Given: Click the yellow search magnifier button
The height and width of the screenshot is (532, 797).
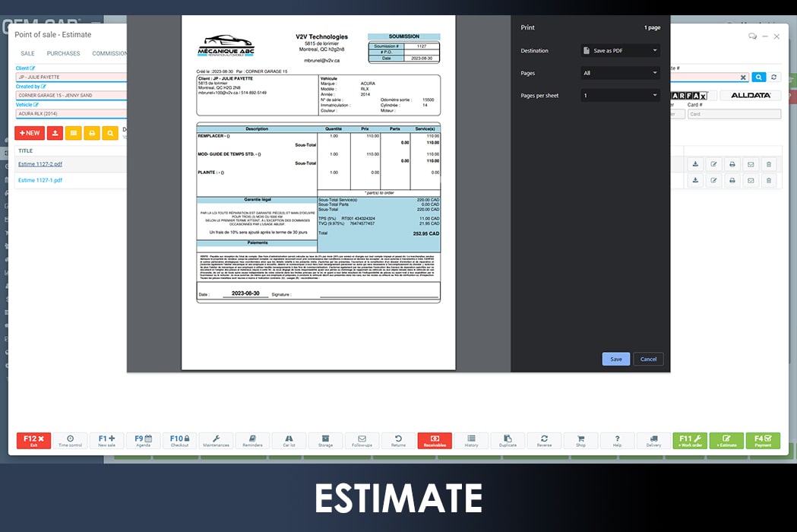Looking at the screenshot, I should [x=110, y=133].
